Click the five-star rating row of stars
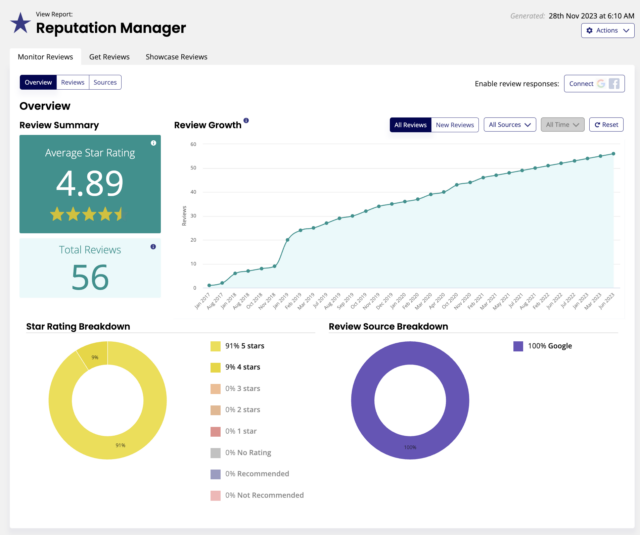Image resolution: width=640 pixels, height=535 pixels. coord(90,214)
